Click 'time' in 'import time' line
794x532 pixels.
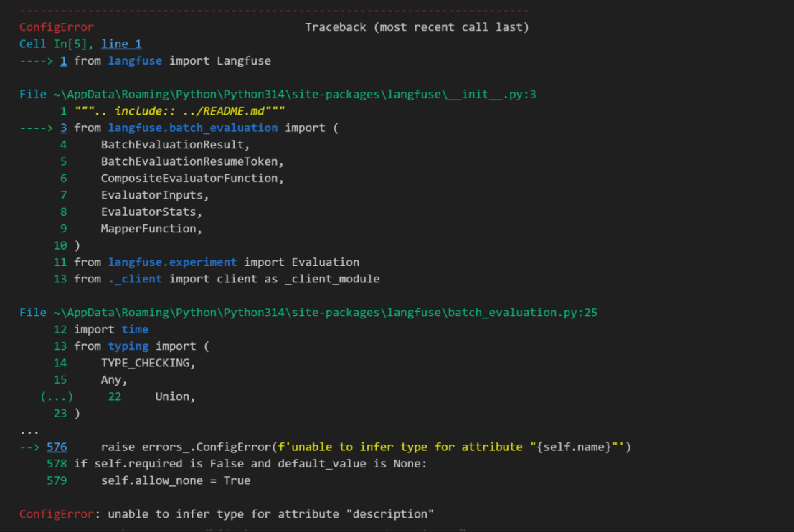point(135,330)
